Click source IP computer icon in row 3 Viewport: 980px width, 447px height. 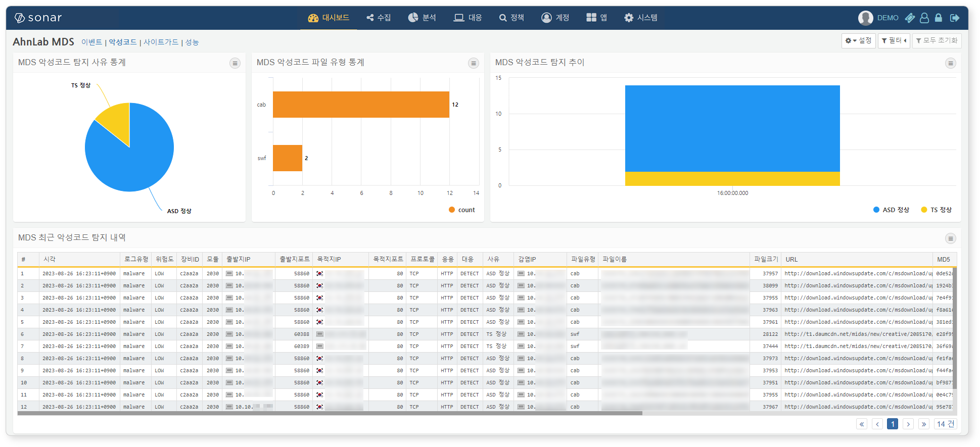coord(229,298)
